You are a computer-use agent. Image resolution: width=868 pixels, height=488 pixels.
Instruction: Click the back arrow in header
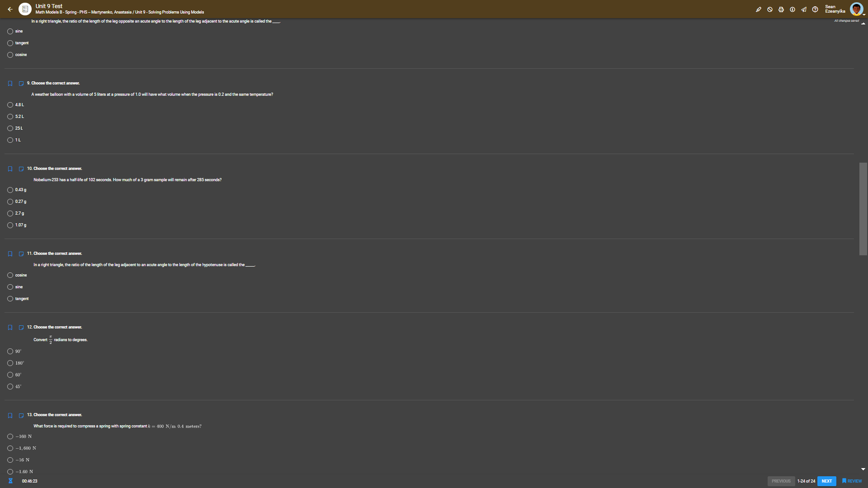pos(10,9)
